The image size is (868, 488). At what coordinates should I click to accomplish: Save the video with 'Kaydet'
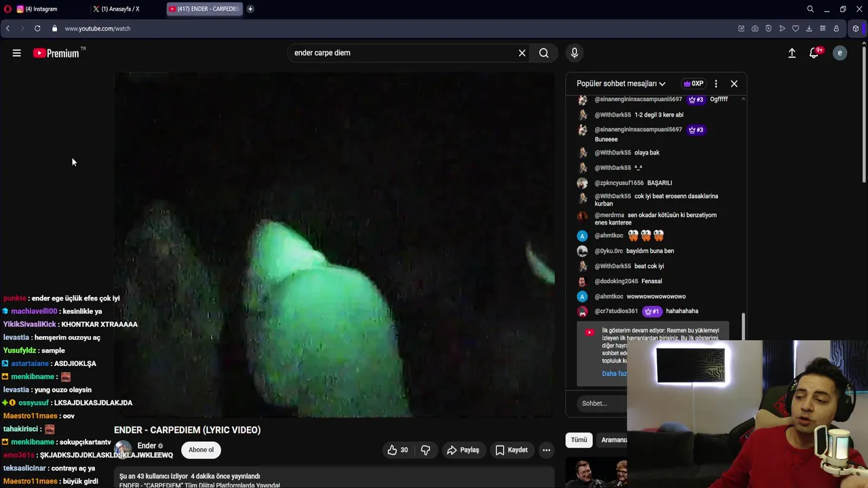pyautogui.click(x=511, y=450)
